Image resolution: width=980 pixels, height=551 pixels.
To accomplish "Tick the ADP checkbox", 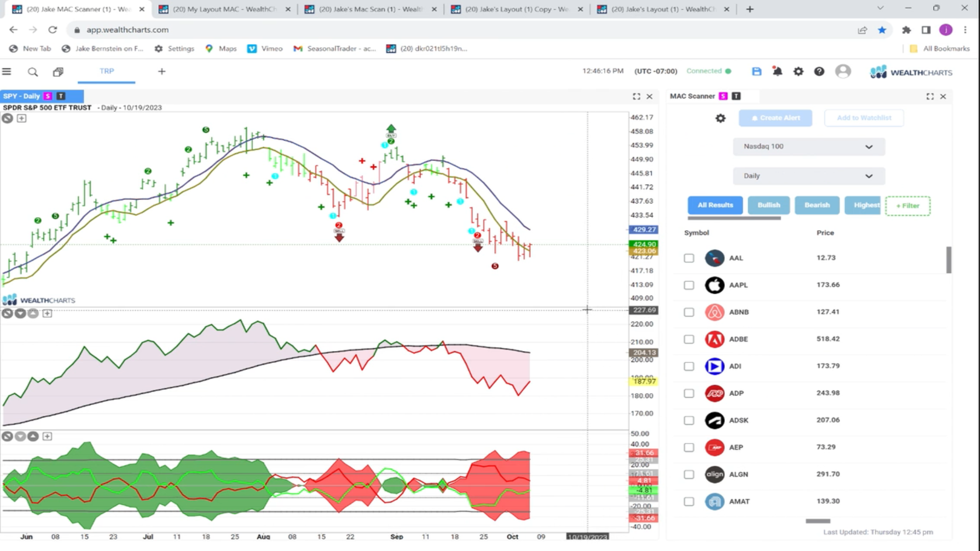I will (x=689, y=393).
